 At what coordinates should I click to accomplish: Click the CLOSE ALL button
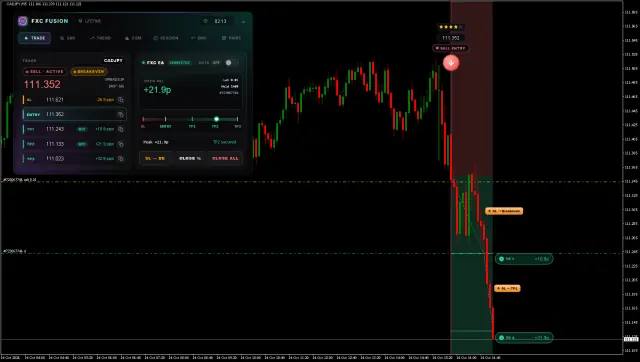[225, 158]
